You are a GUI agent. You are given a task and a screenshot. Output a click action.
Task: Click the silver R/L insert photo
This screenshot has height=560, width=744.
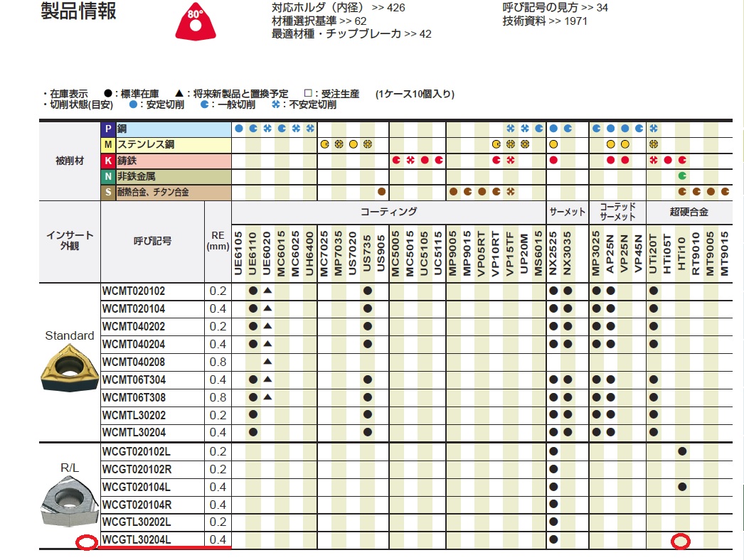(x=70, y=502)
